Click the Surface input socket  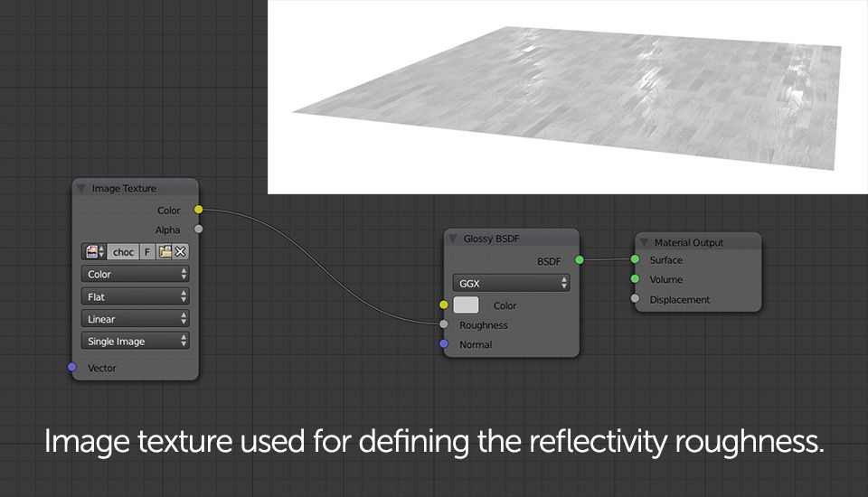point(635,259)
